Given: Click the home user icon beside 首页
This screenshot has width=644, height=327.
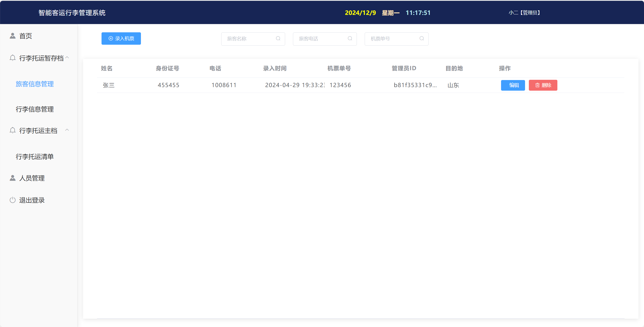Looking at the screenshot, I should coord(13,36).
